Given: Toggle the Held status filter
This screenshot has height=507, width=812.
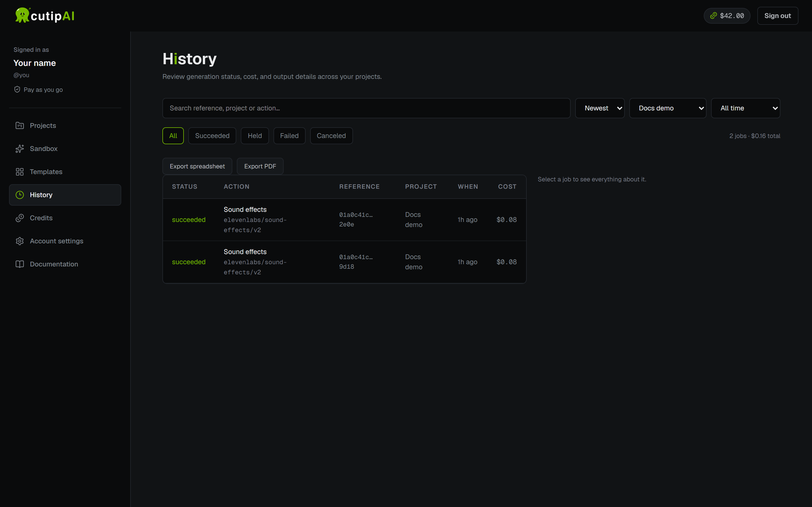Looking at the screenshot, I should point(255,136).
